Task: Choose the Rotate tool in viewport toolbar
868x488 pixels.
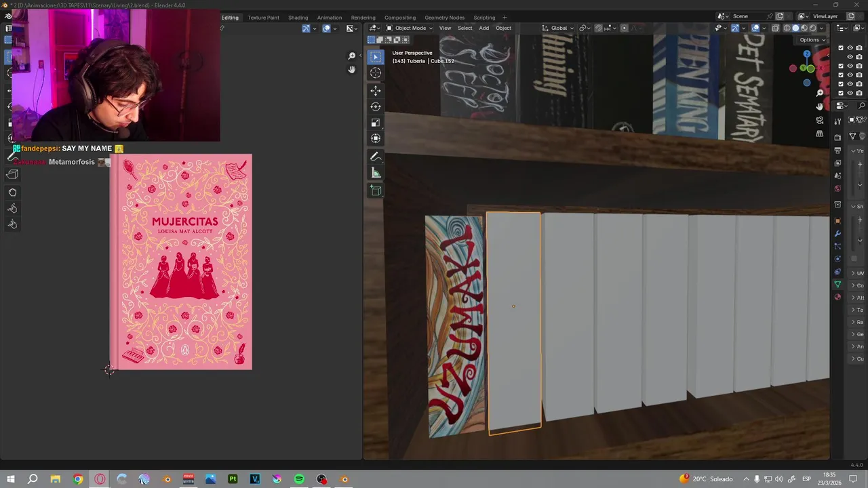Action: [x=376, y=106]
